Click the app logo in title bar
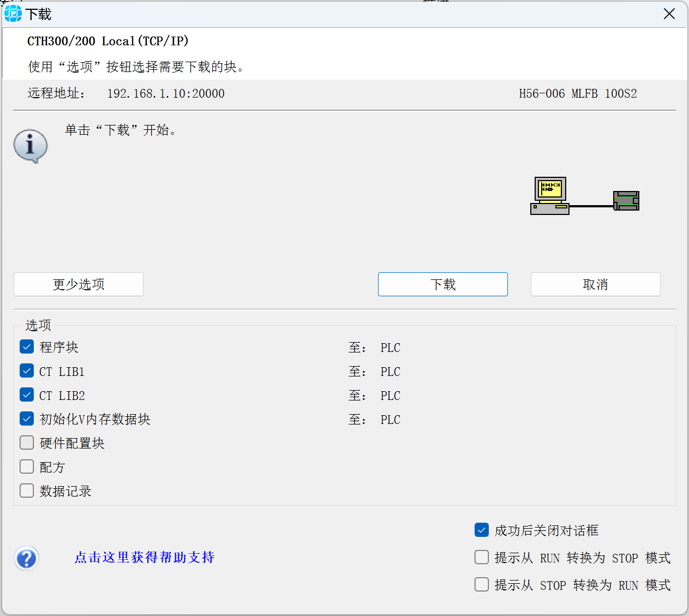689x616 pixels. coord(13,14)
